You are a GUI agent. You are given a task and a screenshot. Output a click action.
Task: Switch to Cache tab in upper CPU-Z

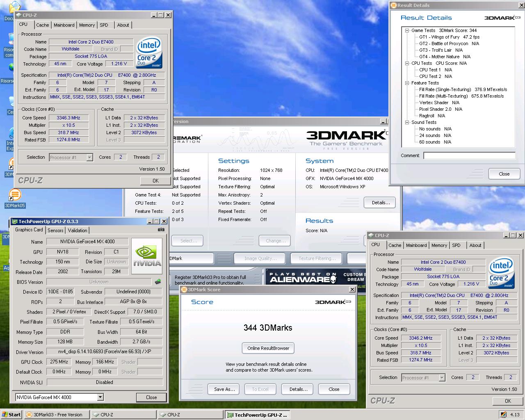[x=42, y=25]
